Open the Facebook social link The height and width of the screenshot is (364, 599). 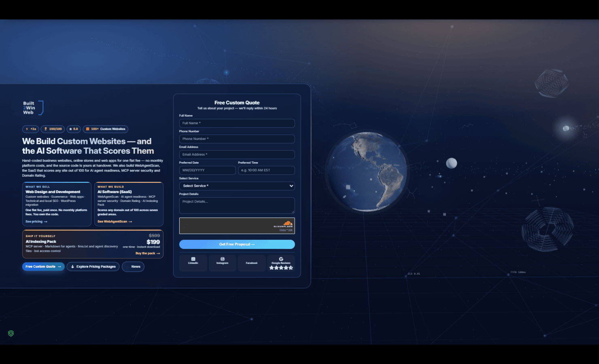click(252, 263)
